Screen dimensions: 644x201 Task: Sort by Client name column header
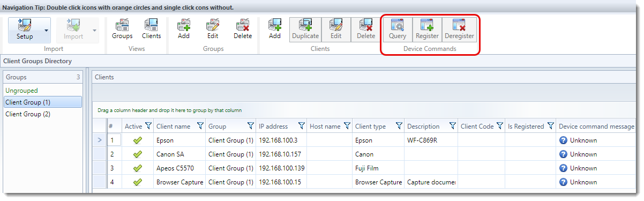173,126
